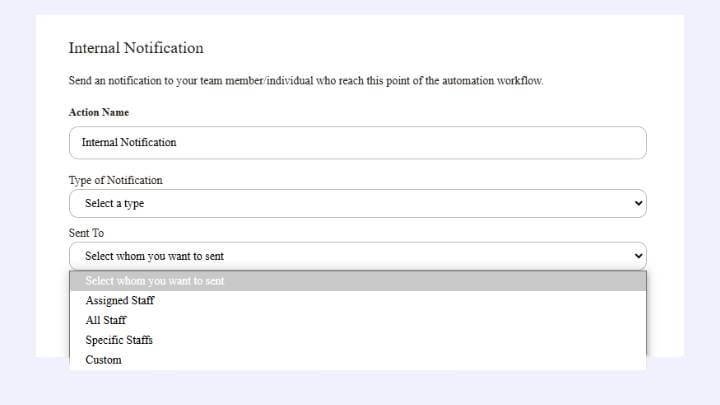Click the 'Select a type' placeholder text
720x405 pixels.
tap(114, 204)
